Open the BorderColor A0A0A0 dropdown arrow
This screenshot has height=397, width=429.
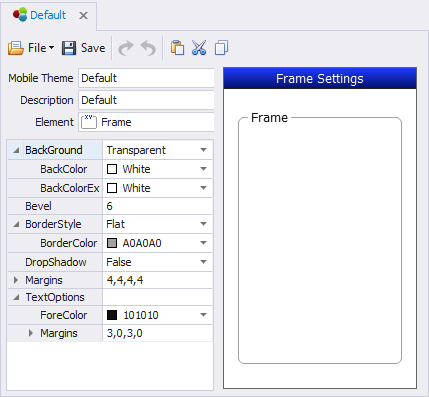click(x=203, y=243)
